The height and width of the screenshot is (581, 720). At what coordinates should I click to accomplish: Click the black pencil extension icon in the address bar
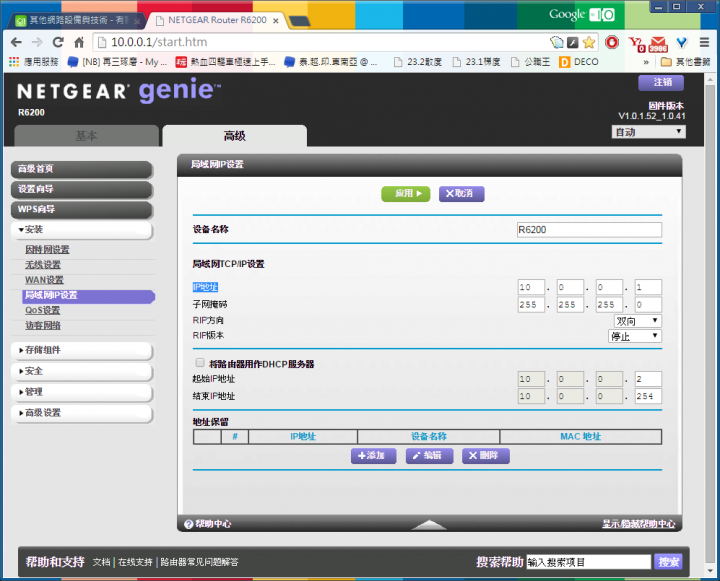[x=573, y=43]
